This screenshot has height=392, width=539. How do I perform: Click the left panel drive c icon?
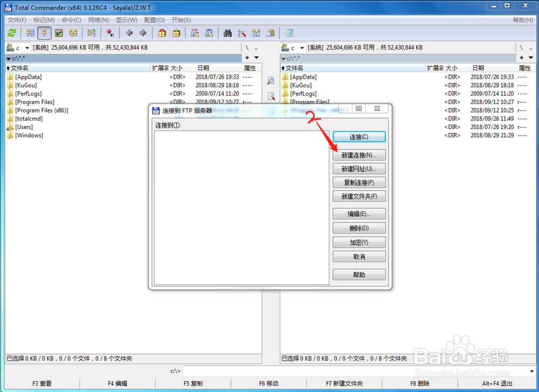click(10, 47)
